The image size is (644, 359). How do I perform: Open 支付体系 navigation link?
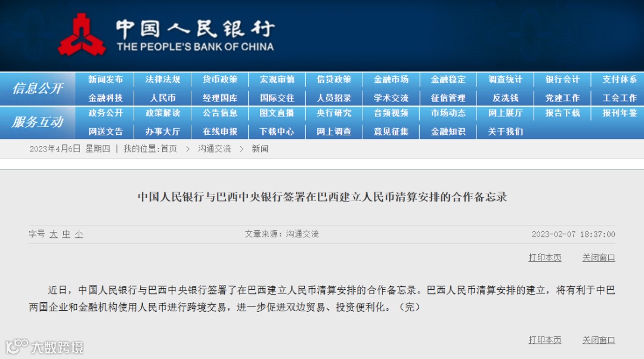coord(620,79)
